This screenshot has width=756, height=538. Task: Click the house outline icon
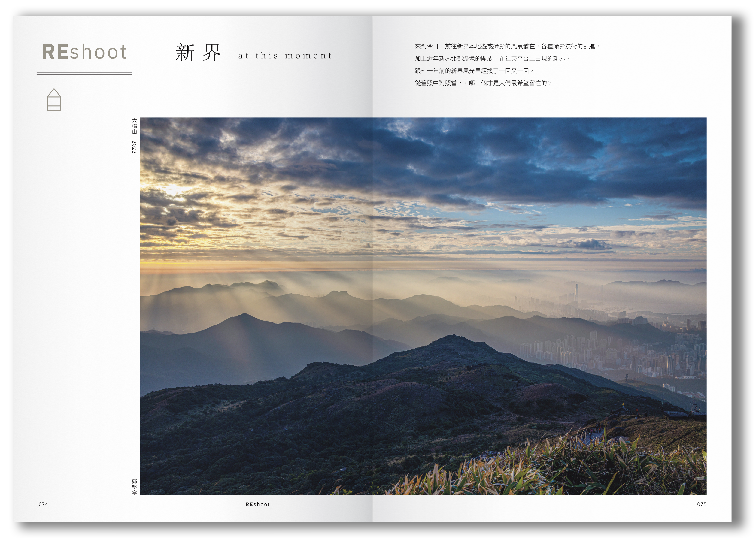pyautogui.click(x=54, y=99)
